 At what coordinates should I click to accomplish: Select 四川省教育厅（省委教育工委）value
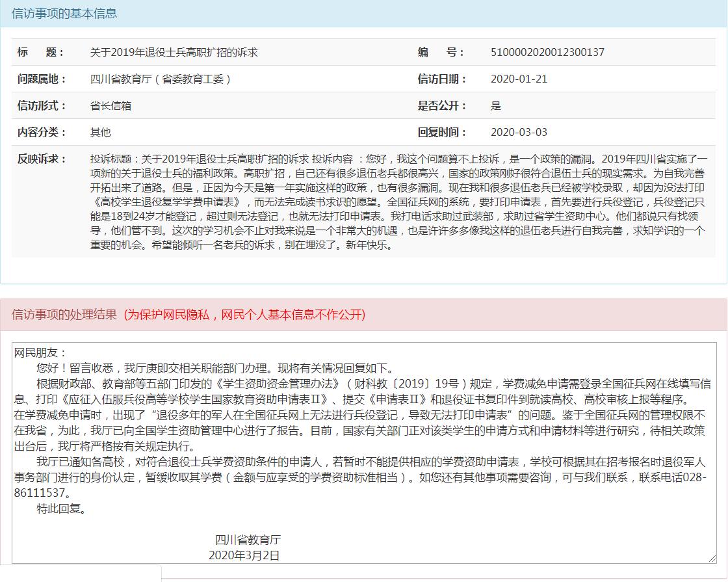click(x=161, y=79)
